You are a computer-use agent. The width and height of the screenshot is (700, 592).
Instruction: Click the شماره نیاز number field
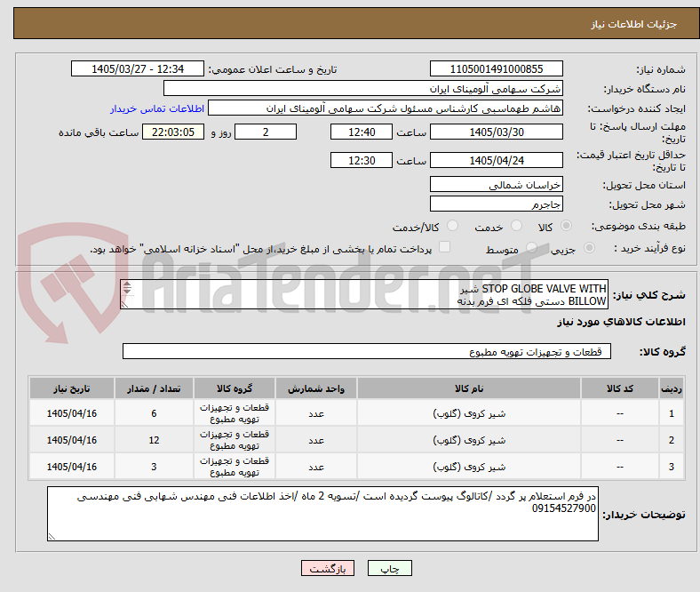(496, 68)
